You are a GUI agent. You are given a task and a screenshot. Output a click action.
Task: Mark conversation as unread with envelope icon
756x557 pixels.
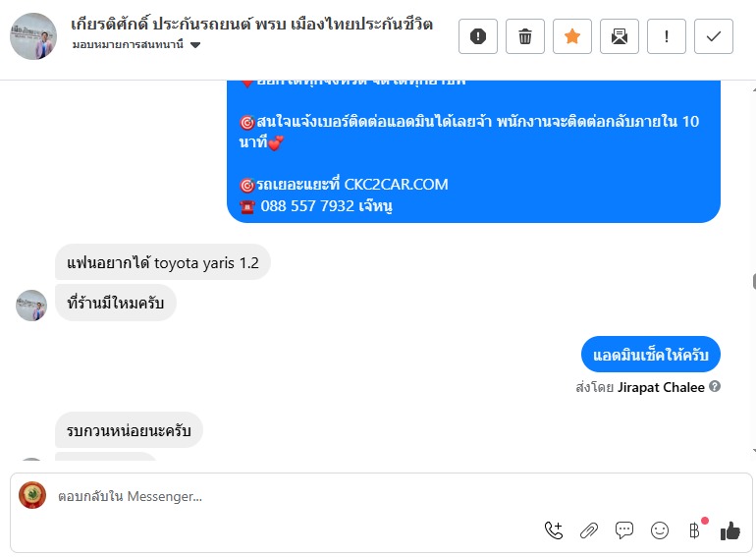[x=620, y=36]
